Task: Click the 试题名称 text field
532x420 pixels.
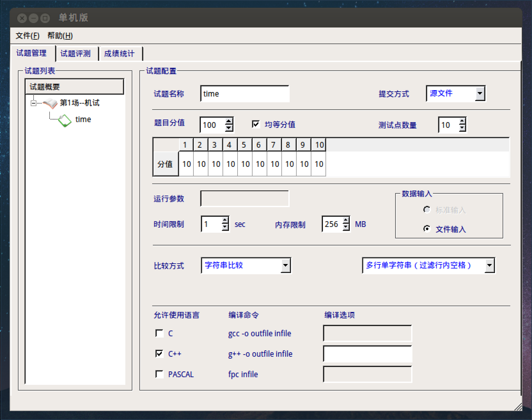Action: coord(245,94)
